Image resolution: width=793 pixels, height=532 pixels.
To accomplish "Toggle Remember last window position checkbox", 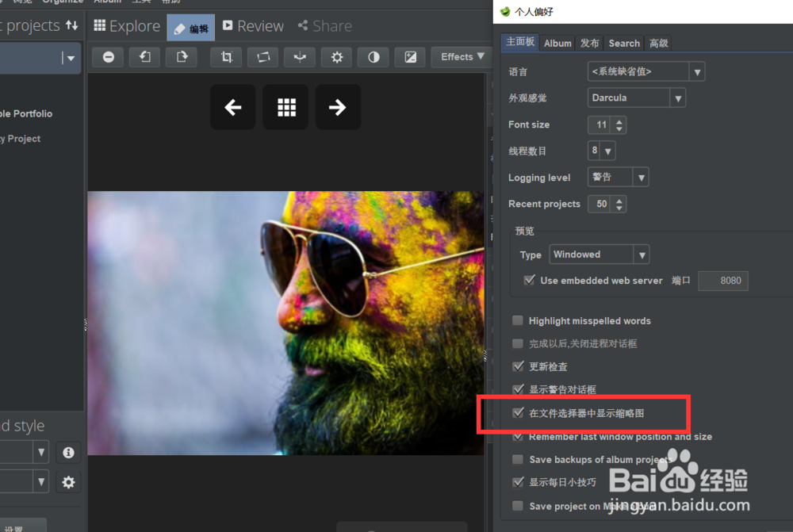I will click(x=518, y=436).
